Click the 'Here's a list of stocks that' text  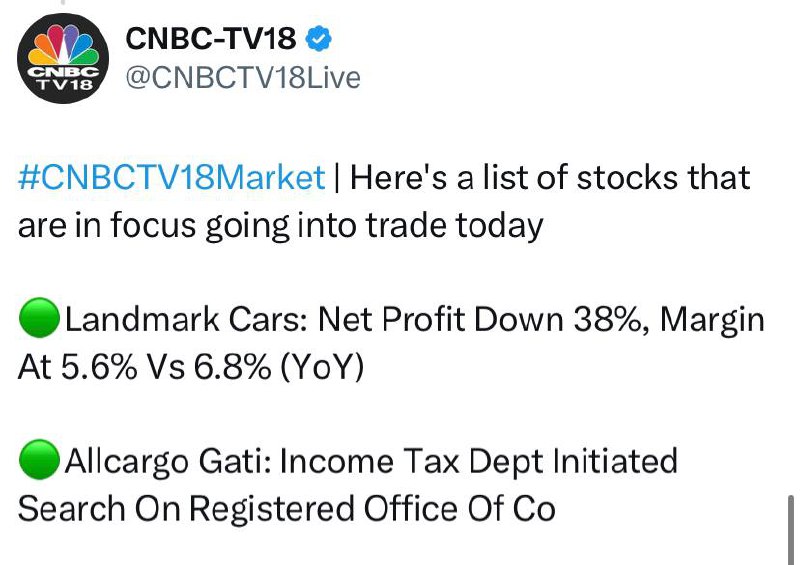550,177
